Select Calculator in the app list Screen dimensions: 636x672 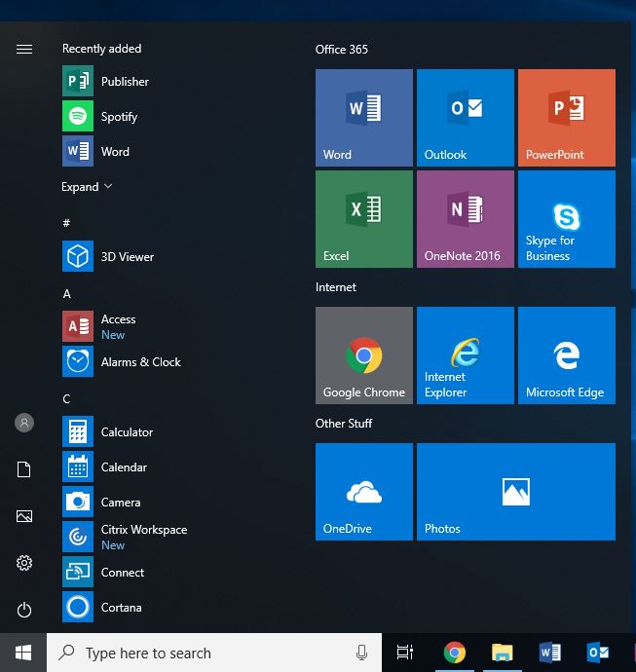[x=127, y=432]
